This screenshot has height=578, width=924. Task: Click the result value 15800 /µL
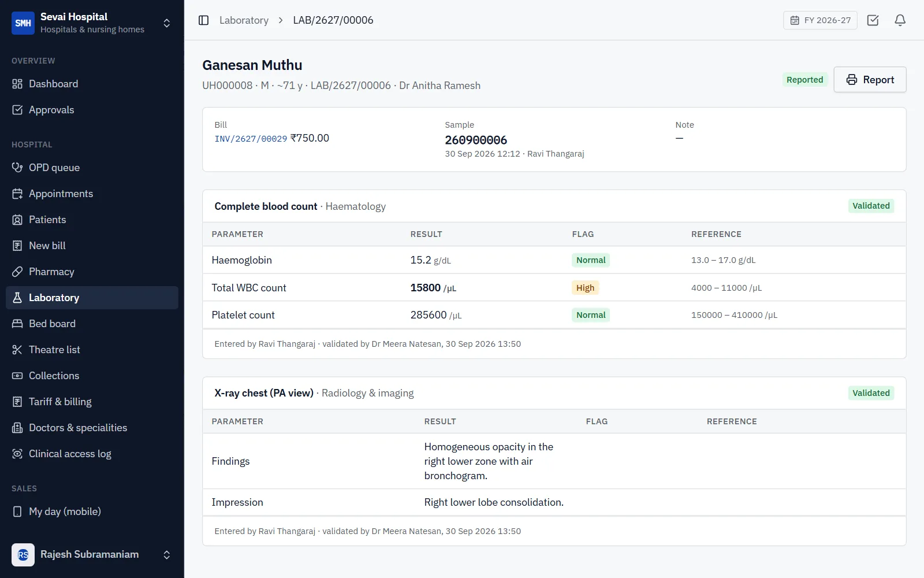click(433, 288)
